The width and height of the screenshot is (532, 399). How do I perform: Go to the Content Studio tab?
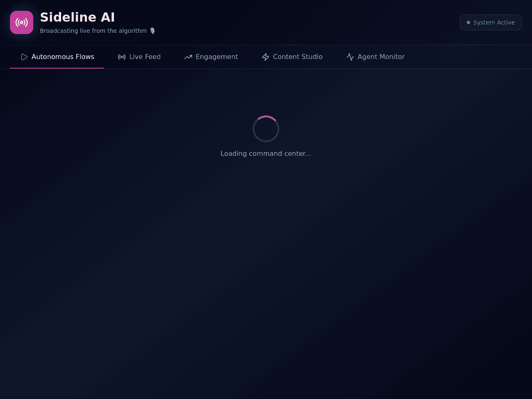click(x=292, y=57)
